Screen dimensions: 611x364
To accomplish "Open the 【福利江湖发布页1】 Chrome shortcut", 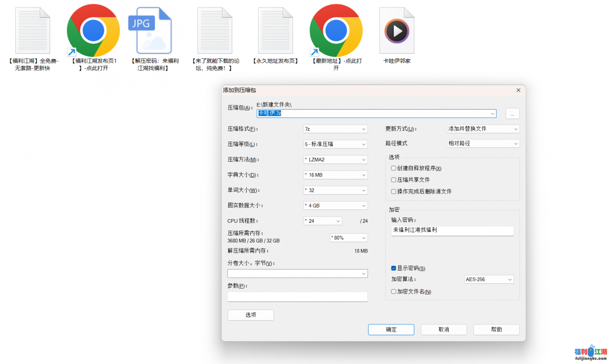I will click(93, 31).
